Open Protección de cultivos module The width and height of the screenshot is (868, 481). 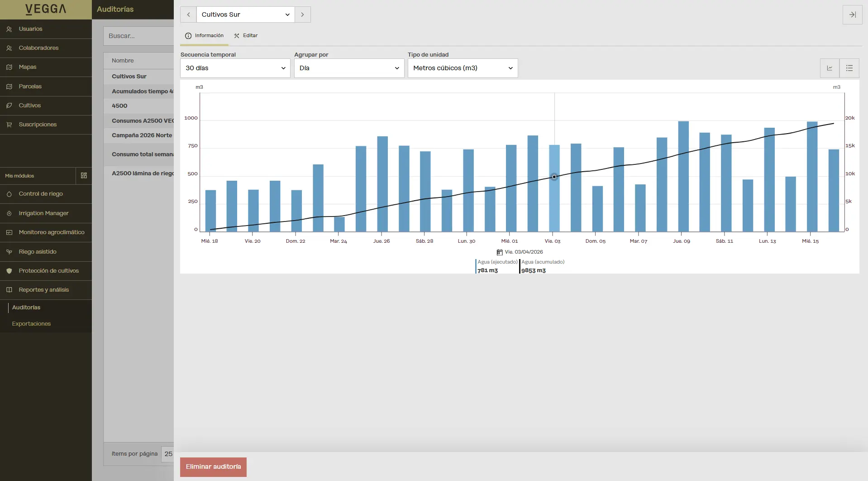pos(48,271)
